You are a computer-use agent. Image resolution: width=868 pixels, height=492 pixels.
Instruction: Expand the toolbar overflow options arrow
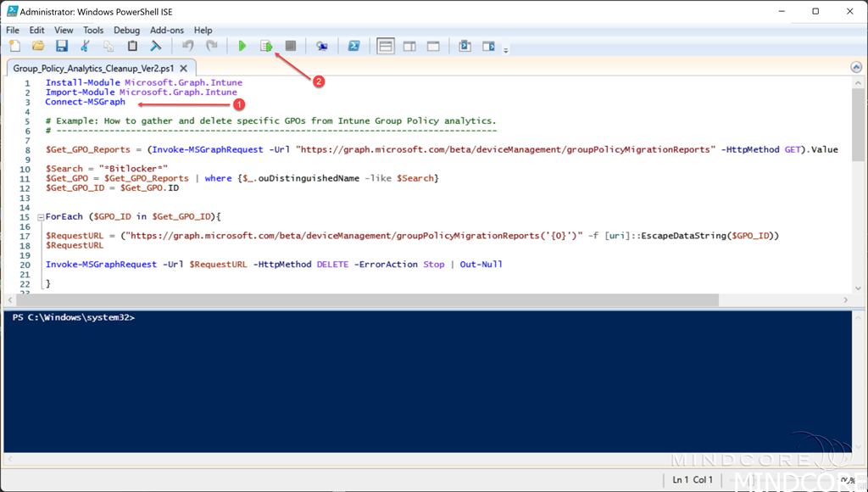point(506,50)
